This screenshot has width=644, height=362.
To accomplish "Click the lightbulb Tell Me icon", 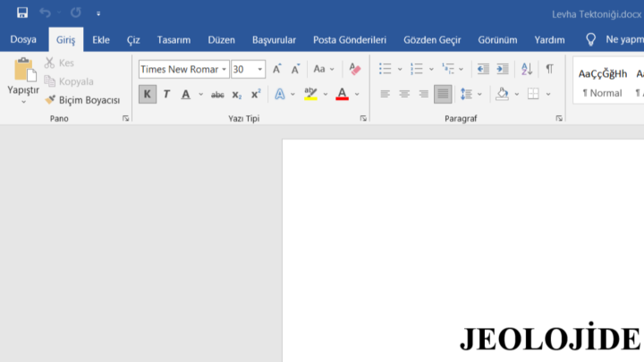I will [x=590, y=40].
